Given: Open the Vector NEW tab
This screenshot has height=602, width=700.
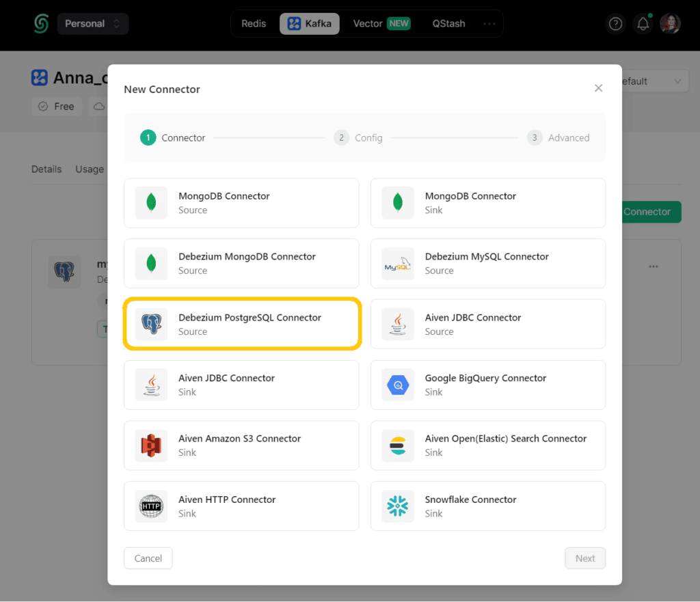Looking at the screenshot, I should click(x=381, y=24).
